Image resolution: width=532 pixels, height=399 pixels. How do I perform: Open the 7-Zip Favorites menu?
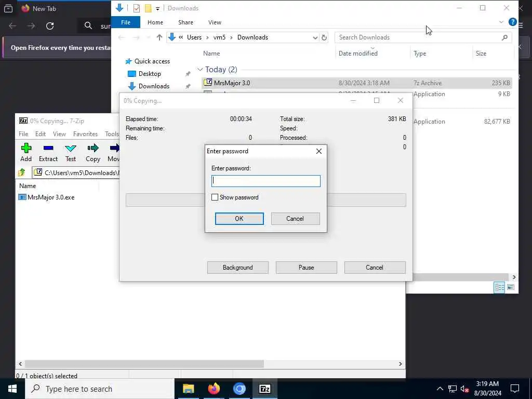pos(85,134)
